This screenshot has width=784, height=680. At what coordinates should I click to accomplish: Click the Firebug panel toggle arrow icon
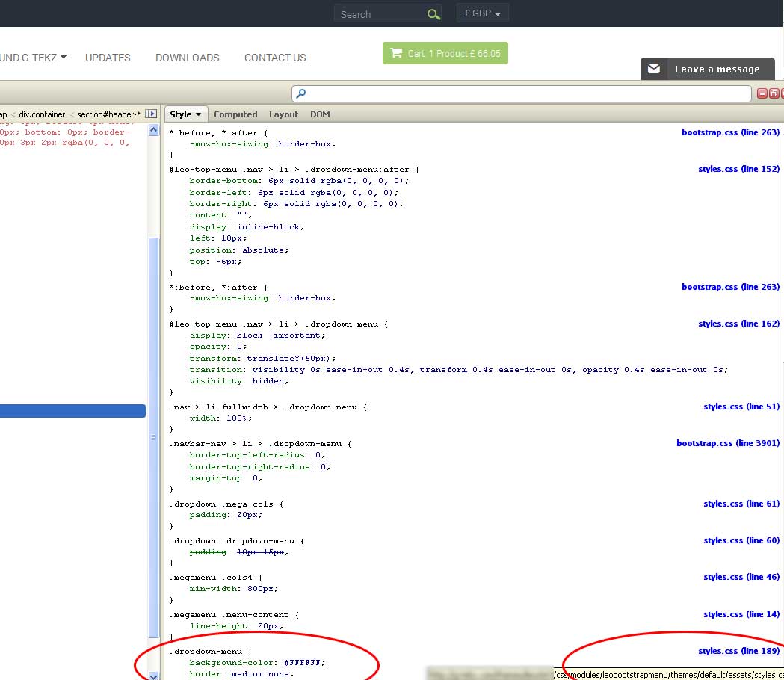[152, 114]
